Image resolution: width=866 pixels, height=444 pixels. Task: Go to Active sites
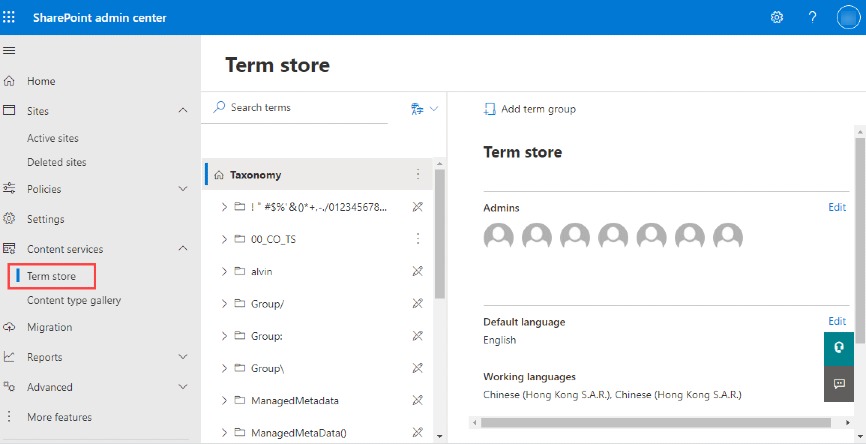coord(53,138)
